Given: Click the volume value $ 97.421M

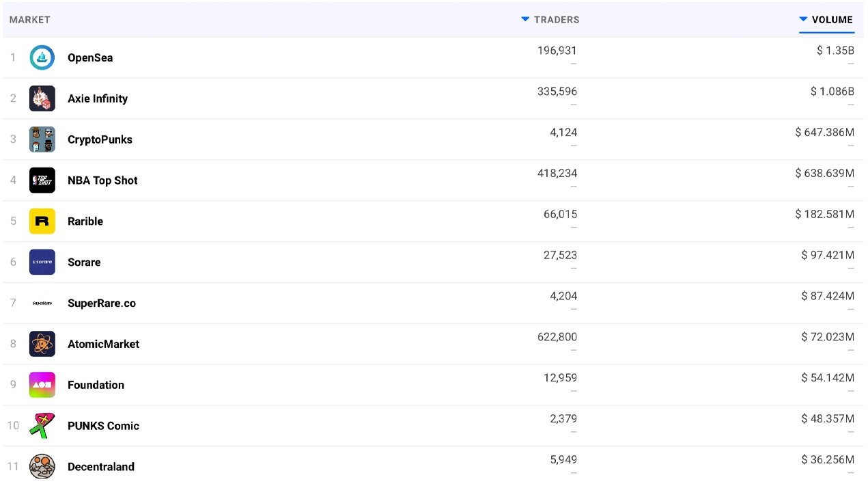Looking at the screenshot, I should click(828, 255).
